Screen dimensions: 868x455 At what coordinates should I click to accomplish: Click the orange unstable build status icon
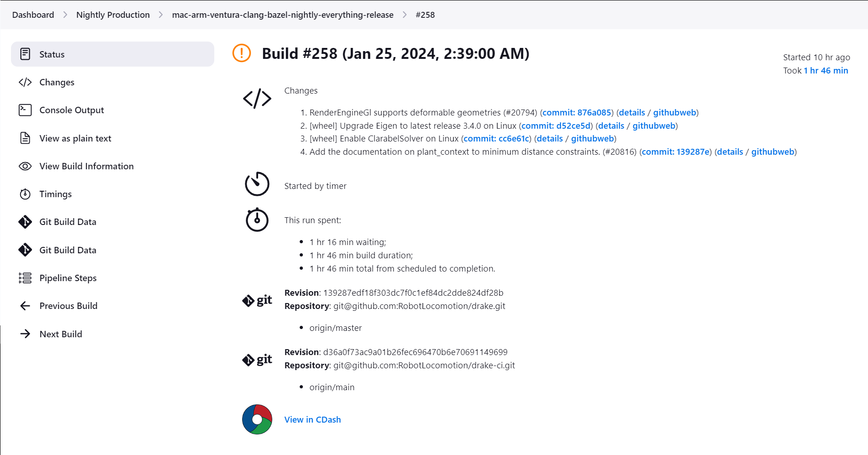tap(242, 53)
